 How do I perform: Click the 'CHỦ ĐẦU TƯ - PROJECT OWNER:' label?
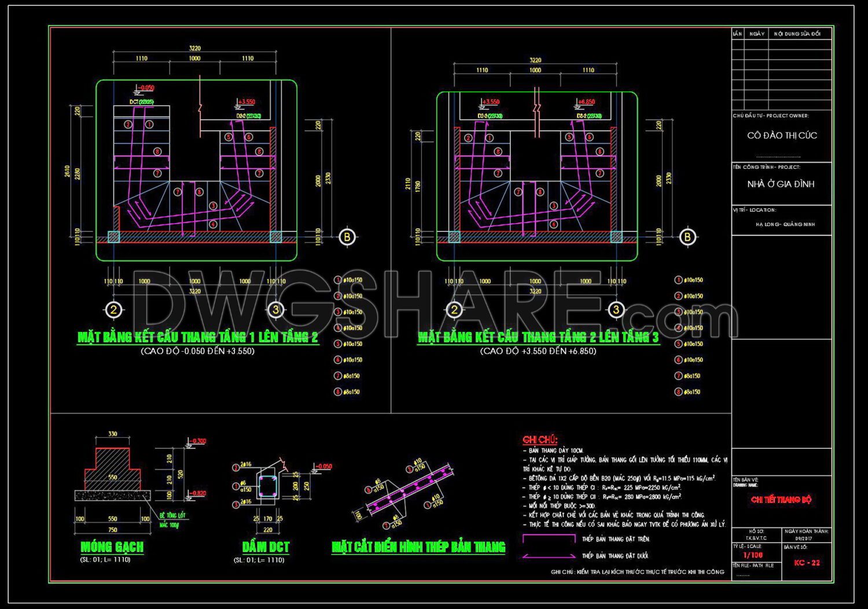click(x=771, y=116)
